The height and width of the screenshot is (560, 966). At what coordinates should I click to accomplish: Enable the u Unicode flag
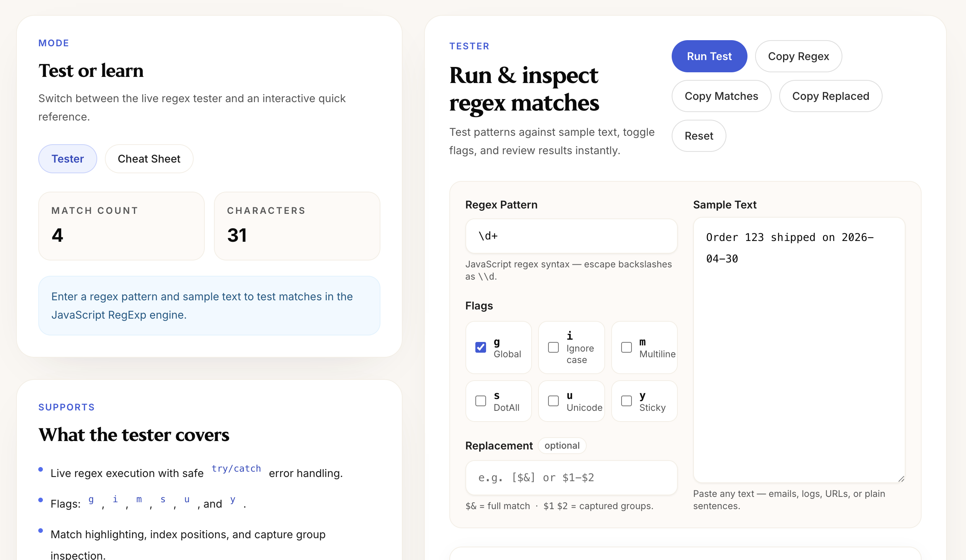click(x=553, y=401)
